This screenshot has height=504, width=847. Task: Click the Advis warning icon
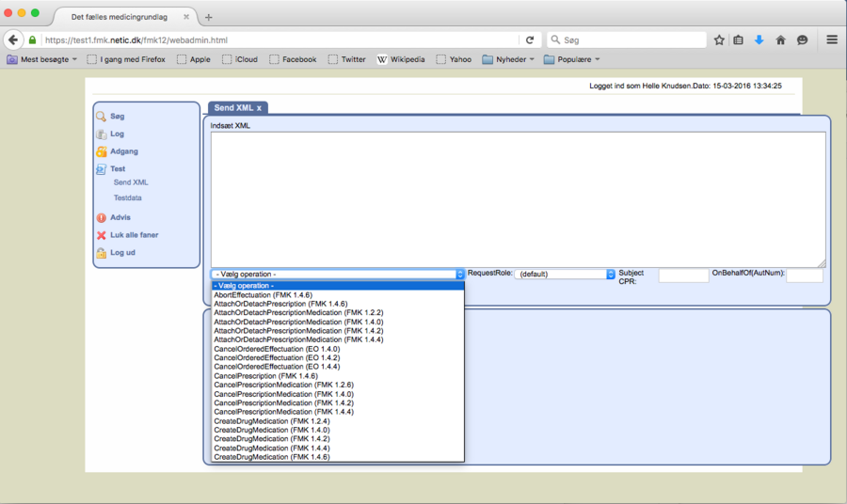[101, 218]
